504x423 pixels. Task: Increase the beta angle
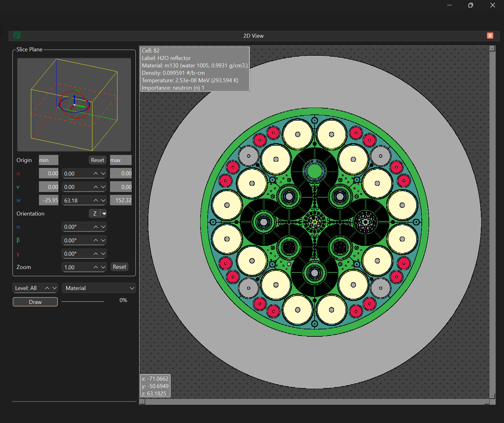[96, 240]
